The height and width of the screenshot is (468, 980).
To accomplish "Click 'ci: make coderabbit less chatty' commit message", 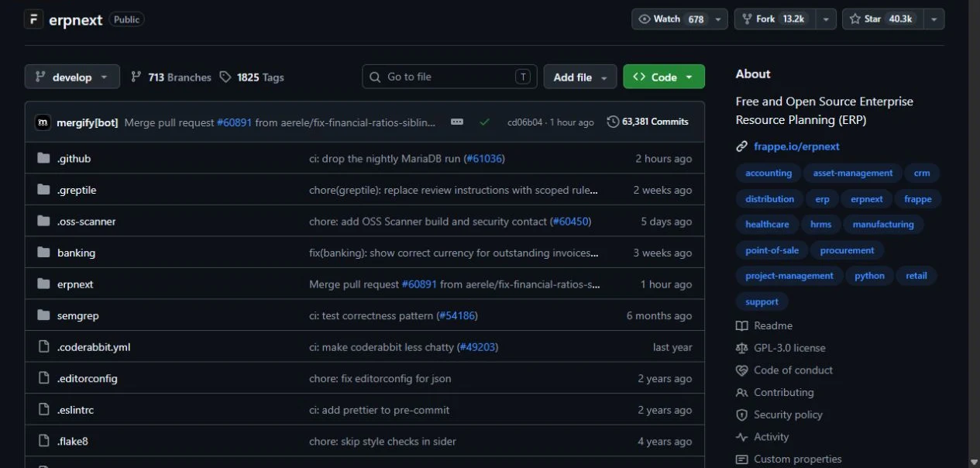I will 381,347.
